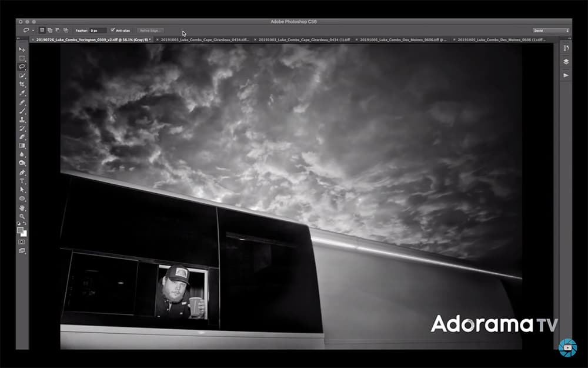588x368 pixels.
Task: Activate the Rectangular Marquee tool
Action: click(22, 59)
